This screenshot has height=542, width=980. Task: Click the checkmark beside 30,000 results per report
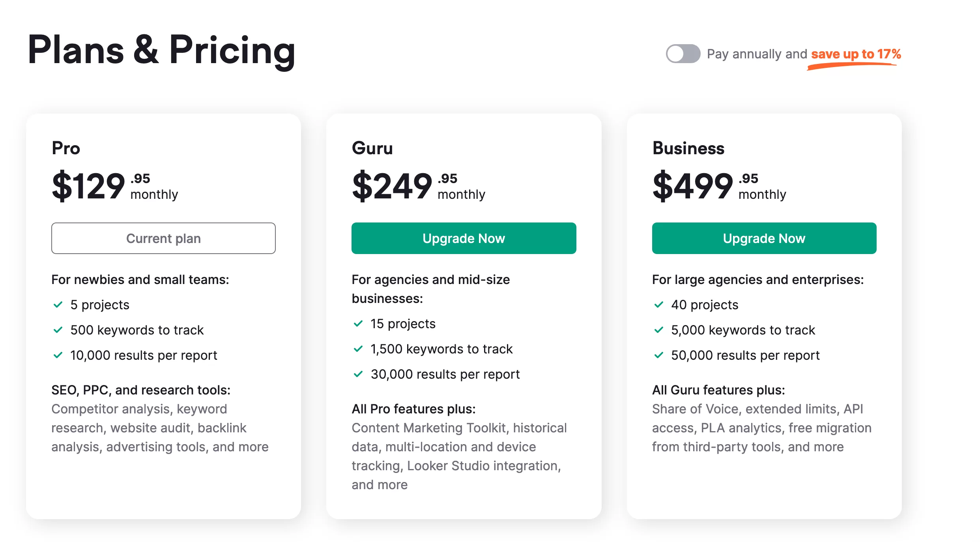(358, 374)
